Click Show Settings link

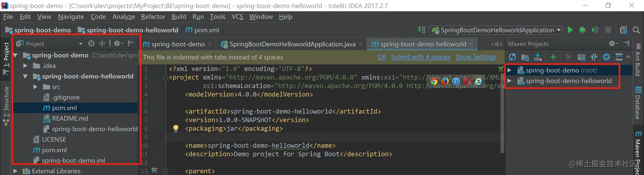click(476, 57)
